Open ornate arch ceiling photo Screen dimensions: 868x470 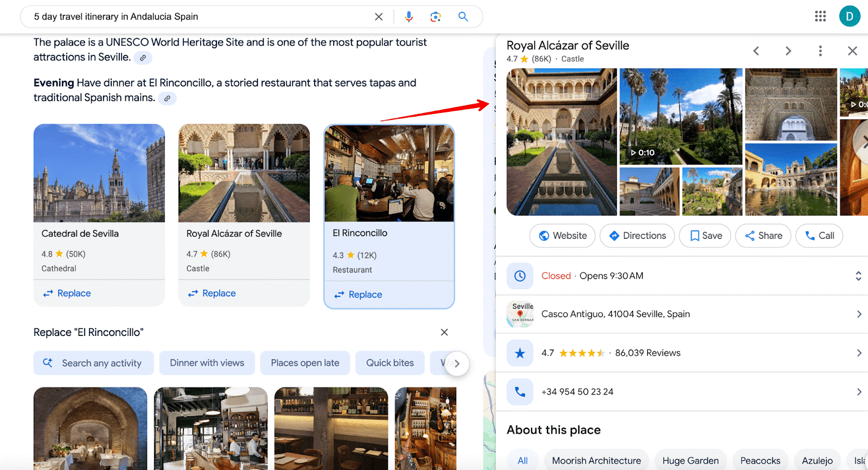791,105
